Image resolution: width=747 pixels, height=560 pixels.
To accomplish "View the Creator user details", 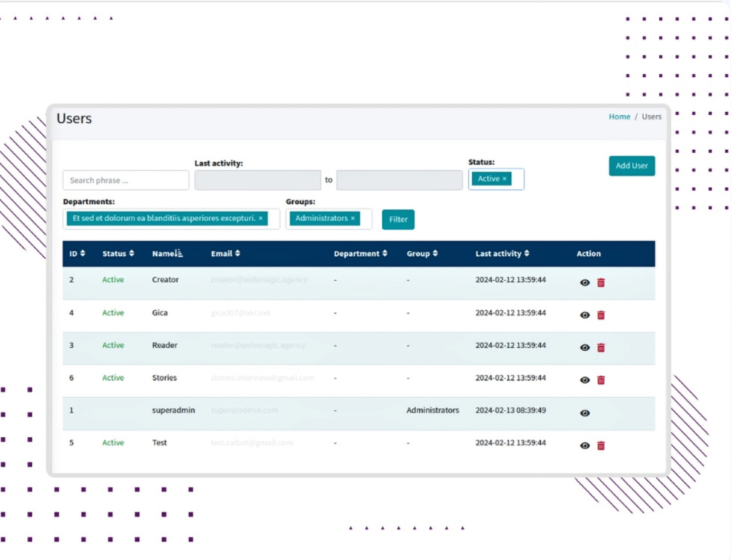I will pos(585,283).
